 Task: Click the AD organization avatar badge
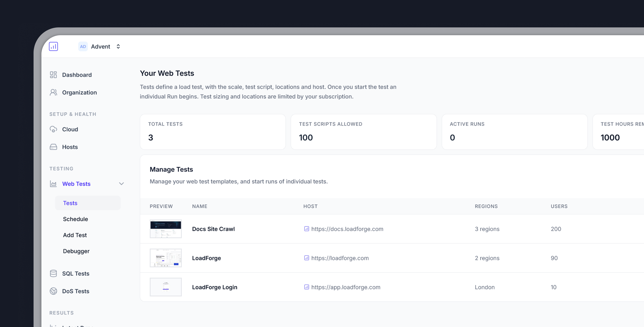point(83,46)
